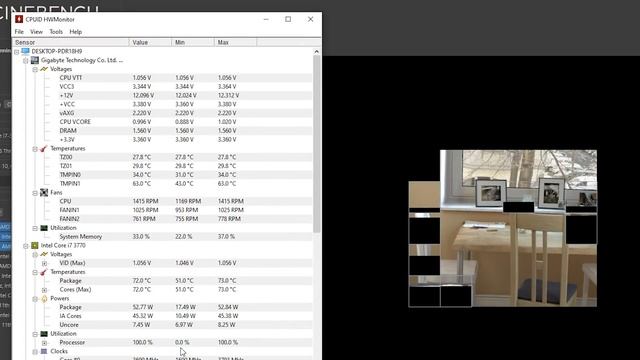
Task: Maximize the HWMonitor window
Action: pyautogui.click(x=288, y=19)
